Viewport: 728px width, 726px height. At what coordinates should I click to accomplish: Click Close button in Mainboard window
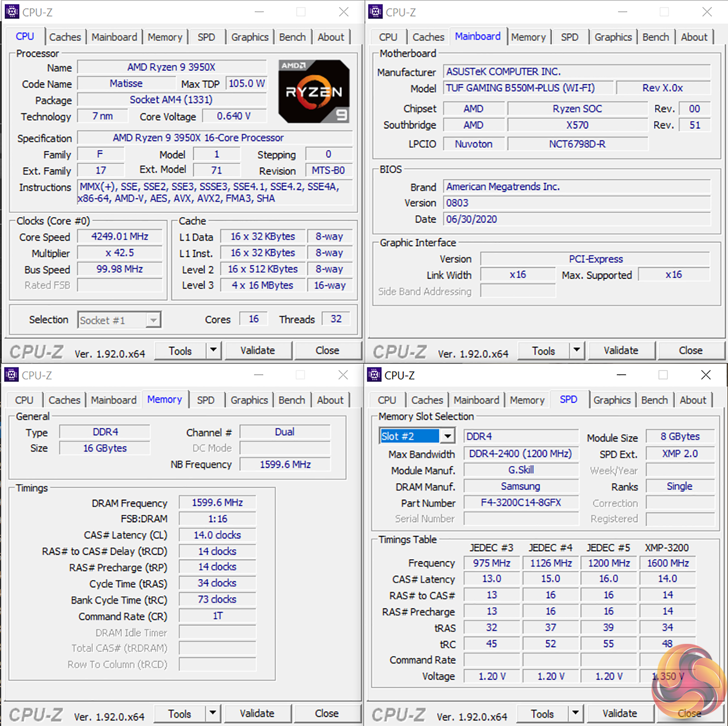[691, 350]
